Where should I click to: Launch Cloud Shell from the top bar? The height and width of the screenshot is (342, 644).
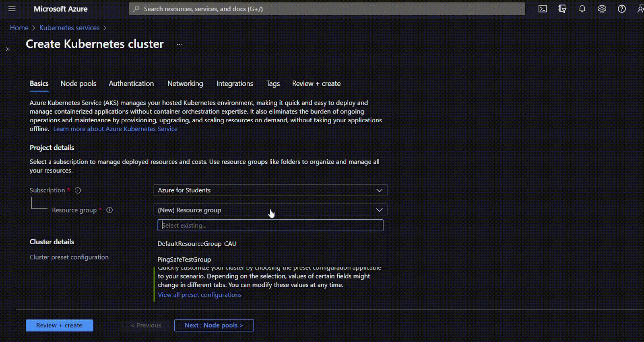click(x=543, y=9)
